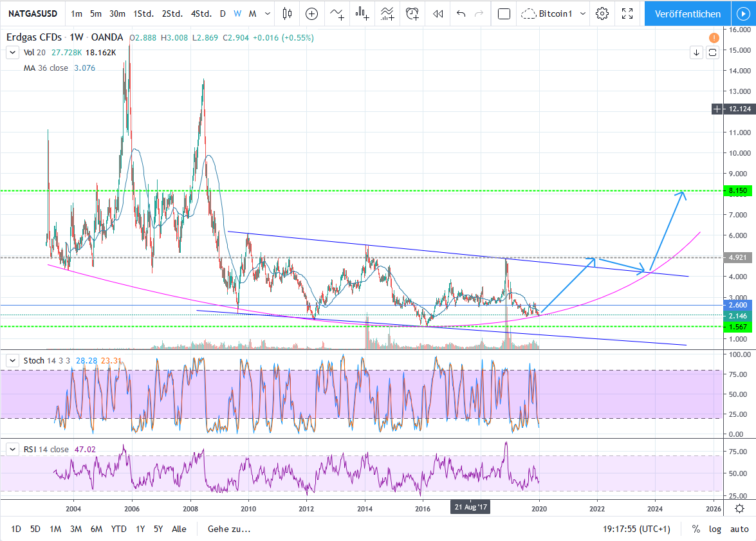
Task: Click the maximize pane icon on chart
Action: coord(713,53)
